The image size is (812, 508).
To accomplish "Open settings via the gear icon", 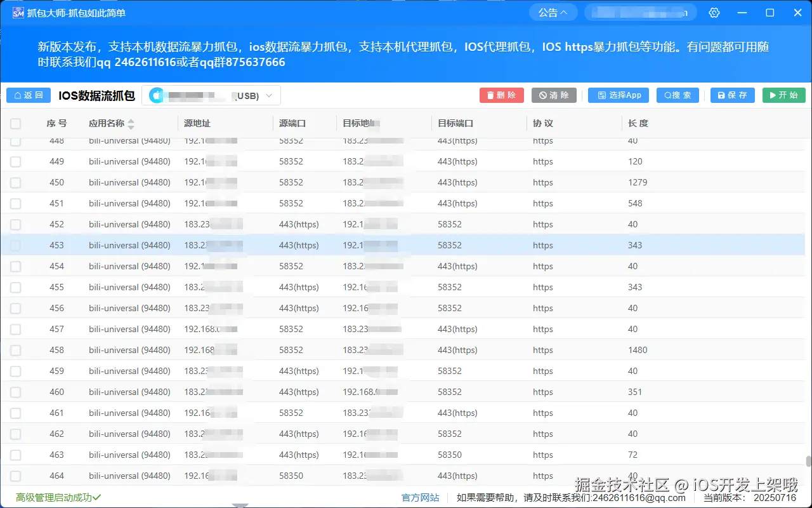I will (714, 12).
